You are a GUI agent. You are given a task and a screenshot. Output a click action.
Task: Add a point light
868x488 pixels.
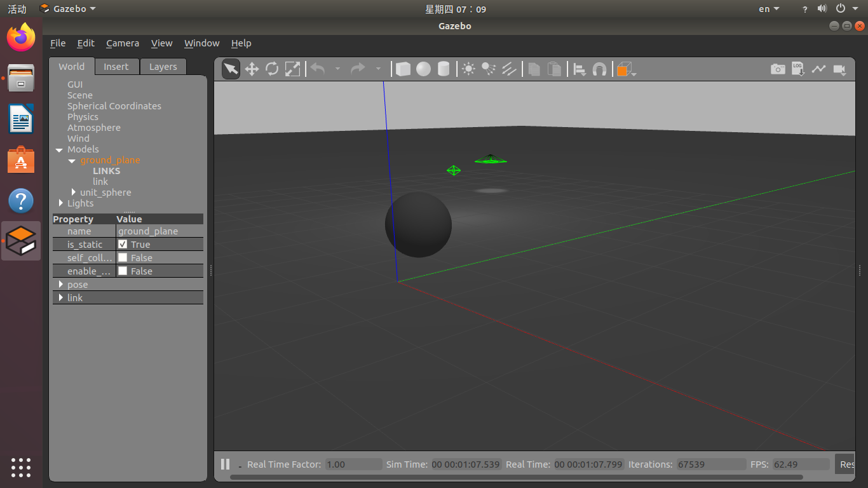pos(468,69)
